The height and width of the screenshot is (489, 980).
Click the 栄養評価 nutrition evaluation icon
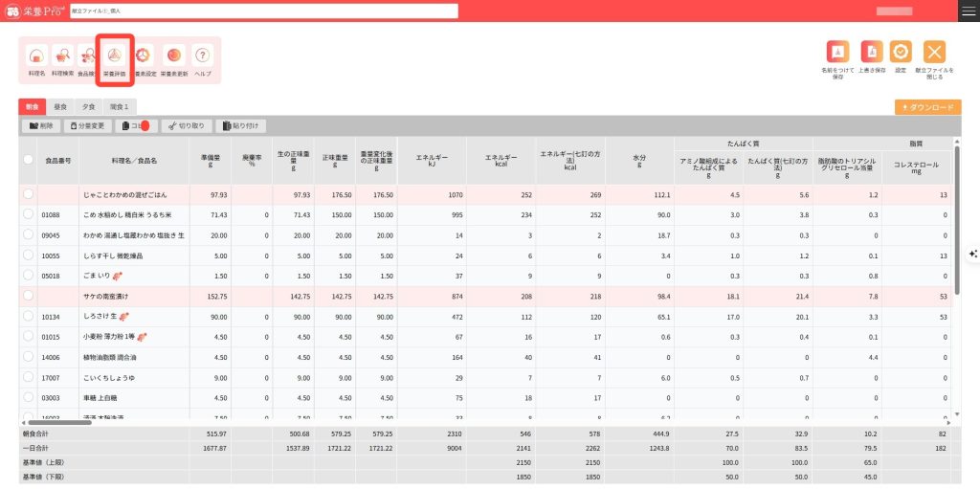coord(114,58)
